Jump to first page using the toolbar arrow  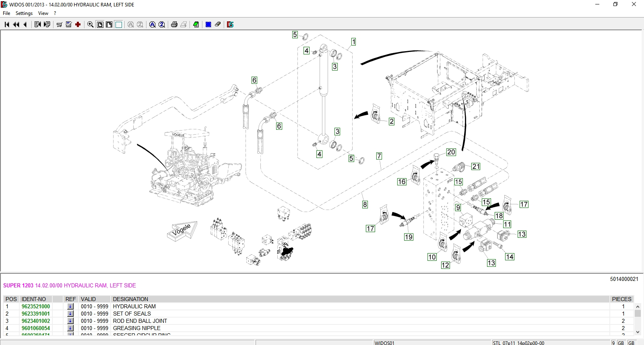[x=7, y=25]
